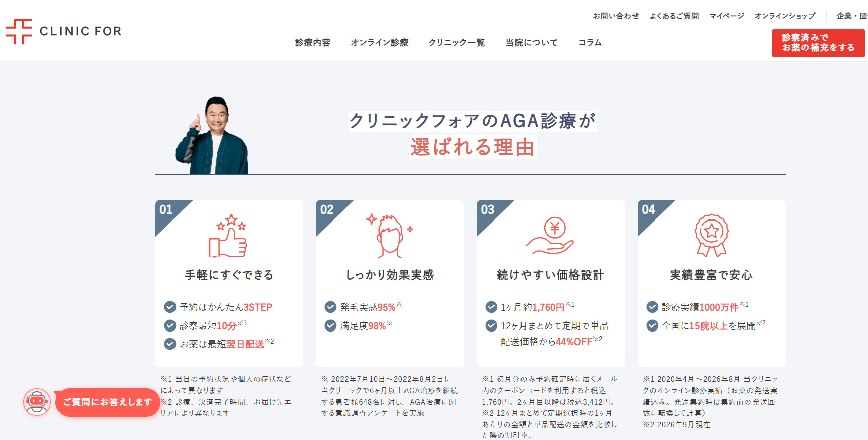This screenshot has height=440, width=868.
Task: Click the クリニックフォアのAGA診療が heading
Action: click(x=473, y=121)
